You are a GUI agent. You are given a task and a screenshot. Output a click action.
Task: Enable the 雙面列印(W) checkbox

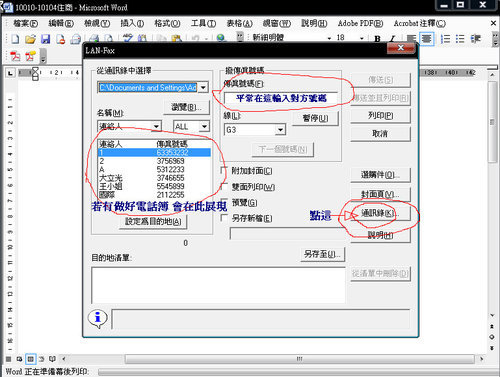point(224,186)
